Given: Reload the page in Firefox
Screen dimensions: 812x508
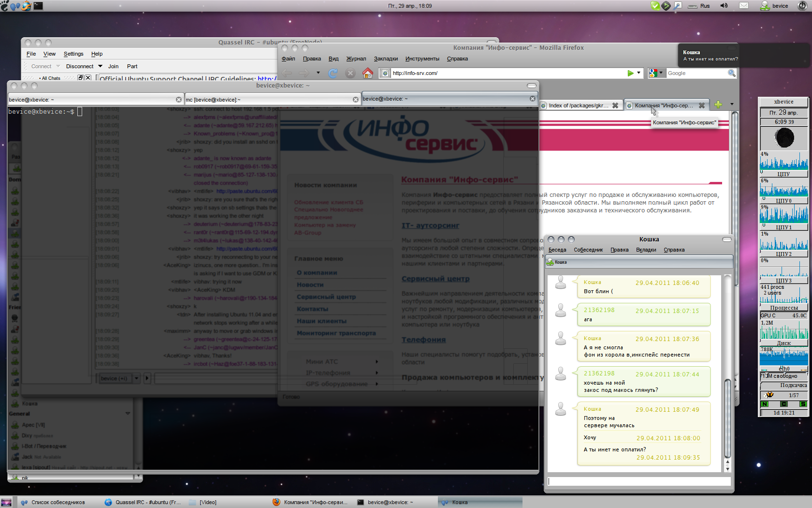Looking at the screenshot, I should coord(333,73).
